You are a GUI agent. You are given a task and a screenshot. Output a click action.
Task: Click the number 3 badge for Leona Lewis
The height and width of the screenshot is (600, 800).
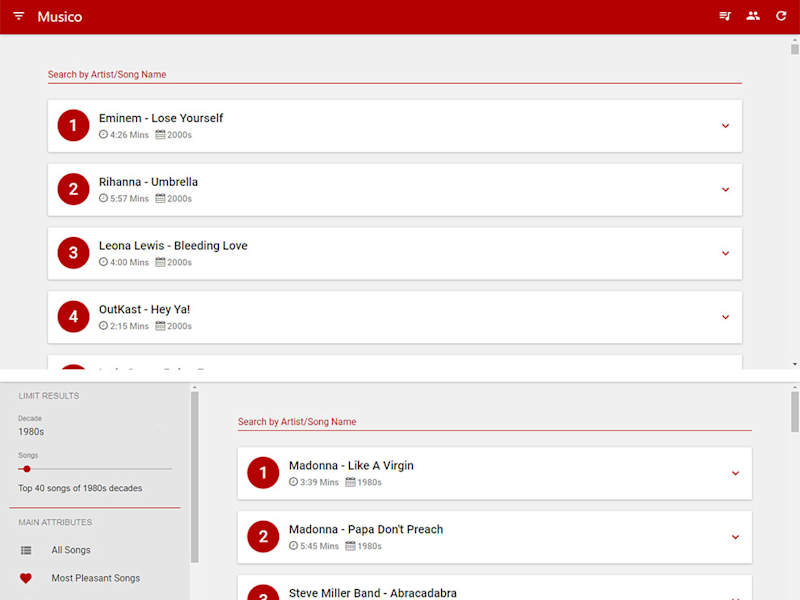[73, 253]
